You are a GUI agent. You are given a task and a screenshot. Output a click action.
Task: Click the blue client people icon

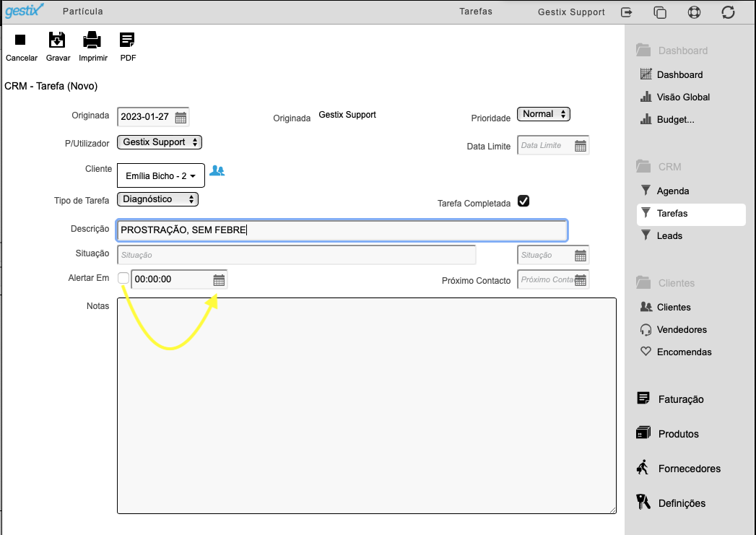217,170
